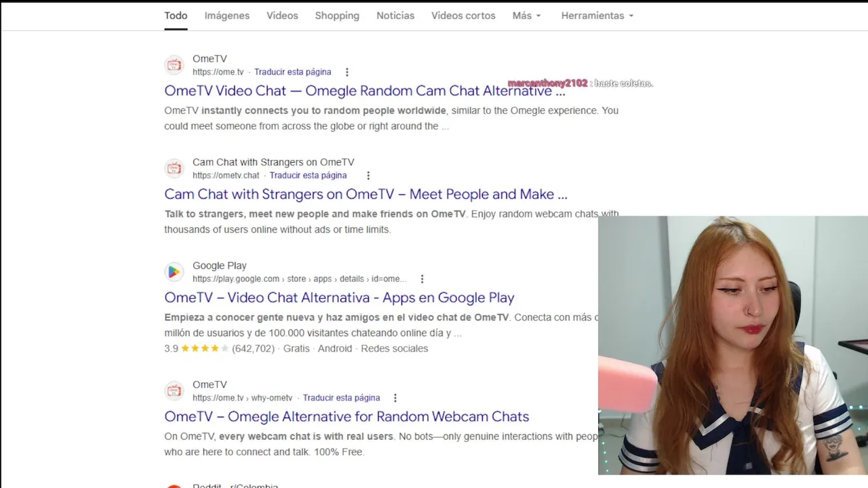Screen dimensions: 868x488
Task: Select the Todo search tab
Action: [x=176, y=16]
